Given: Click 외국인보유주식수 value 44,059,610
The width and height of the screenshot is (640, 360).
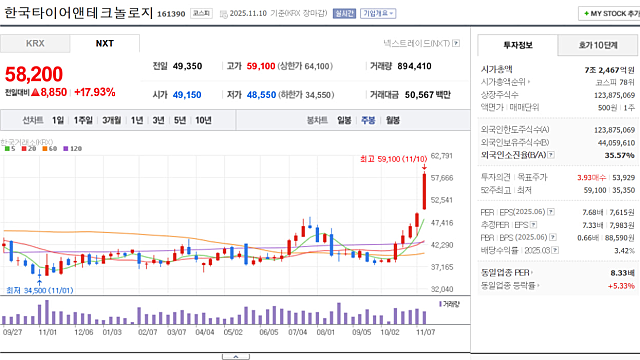Looking at the screenshot, I should click(616, 142).
